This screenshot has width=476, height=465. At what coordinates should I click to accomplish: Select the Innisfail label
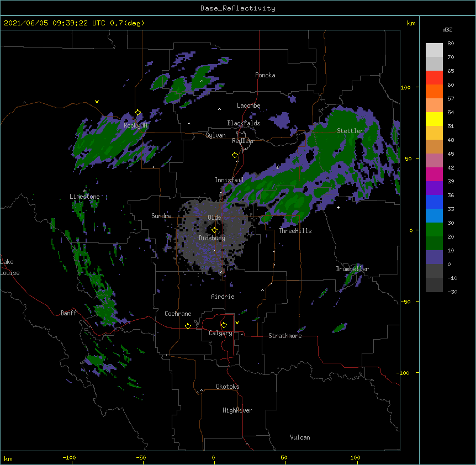tap(229, 180)
